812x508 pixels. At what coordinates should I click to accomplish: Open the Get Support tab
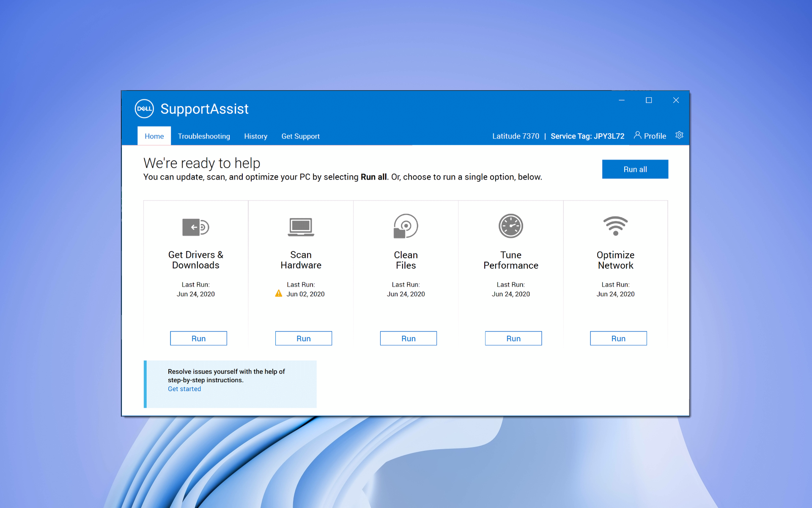pos(300,136)
